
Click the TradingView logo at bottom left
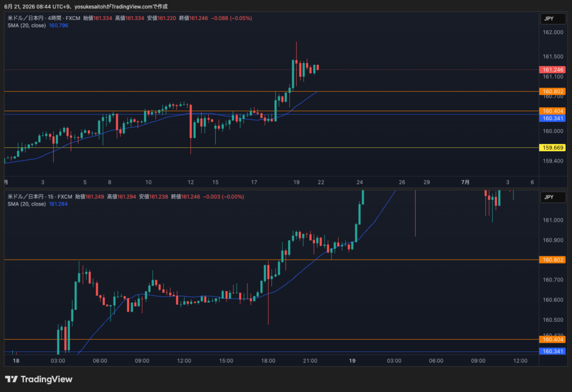[x=39, y=379]
